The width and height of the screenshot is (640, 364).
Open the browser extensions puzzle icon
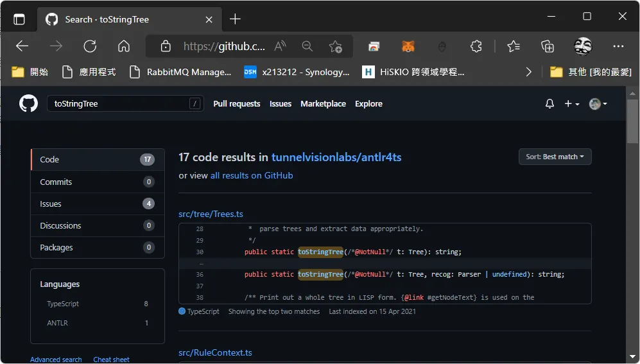click(476, 46)
